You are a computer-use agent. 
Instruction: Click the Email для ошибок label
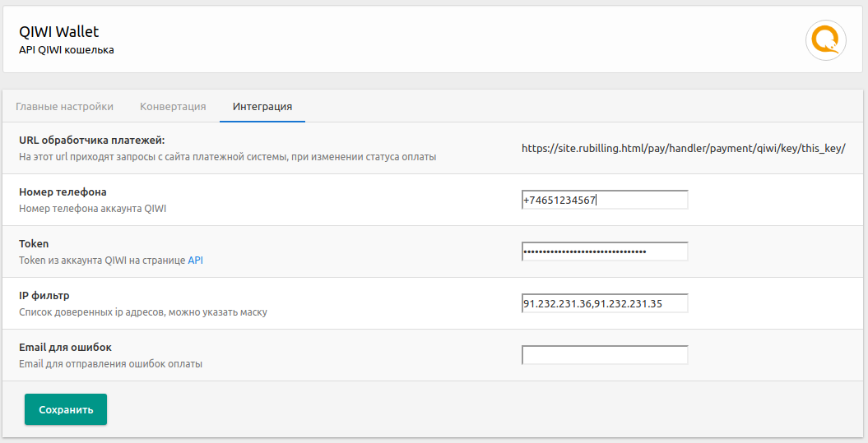(65, 348)
